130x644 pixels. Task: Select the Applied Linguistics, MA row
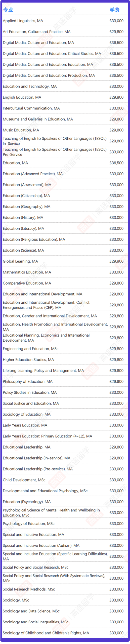(x=65, y=21)
